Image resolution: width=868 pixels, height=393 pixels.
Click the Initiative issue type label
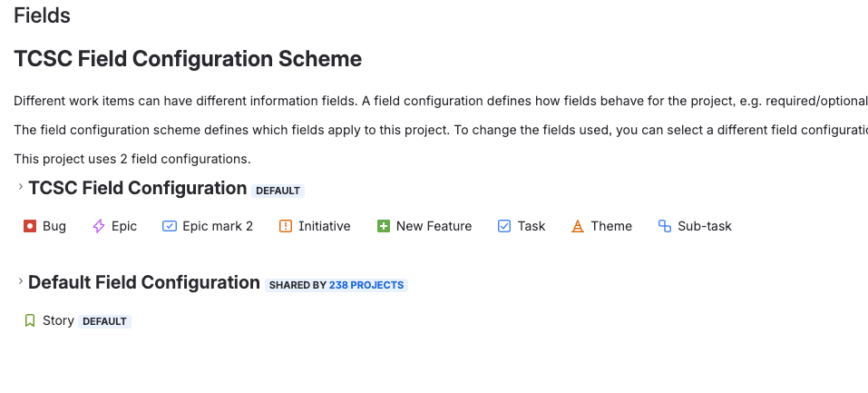tap(324, 226)
